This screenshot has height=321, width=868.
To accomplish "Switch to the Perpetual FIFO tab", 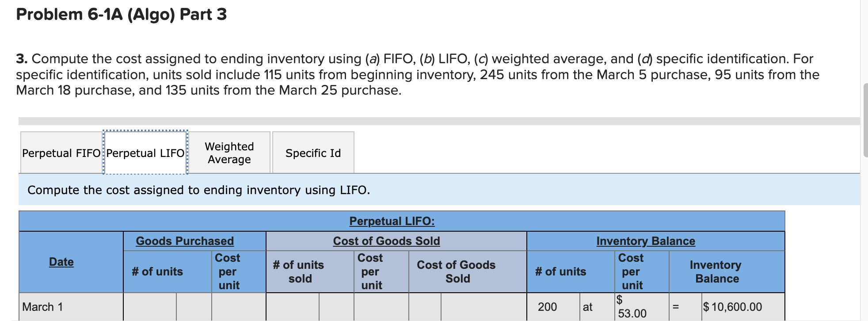I will [61, 153].
